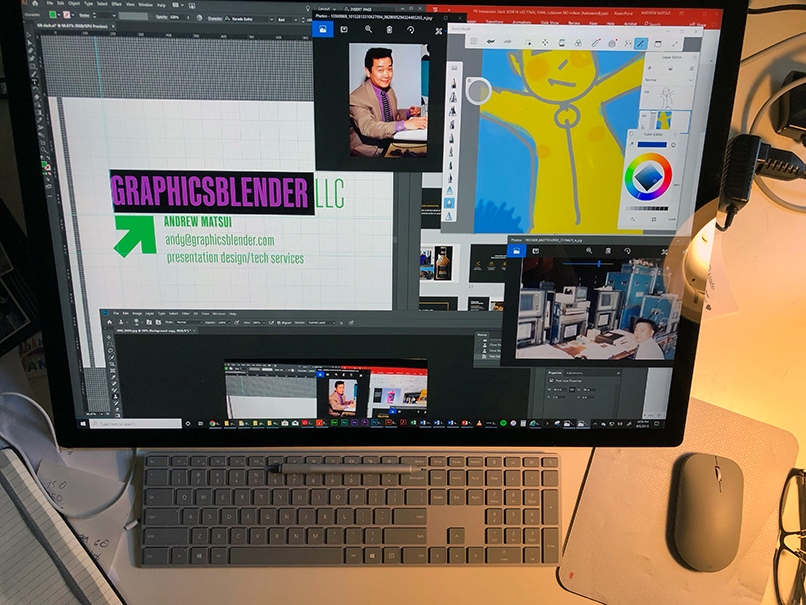806x605 pixels.
Task: Add to album in top Photos window
Action: tap(344, 29)
